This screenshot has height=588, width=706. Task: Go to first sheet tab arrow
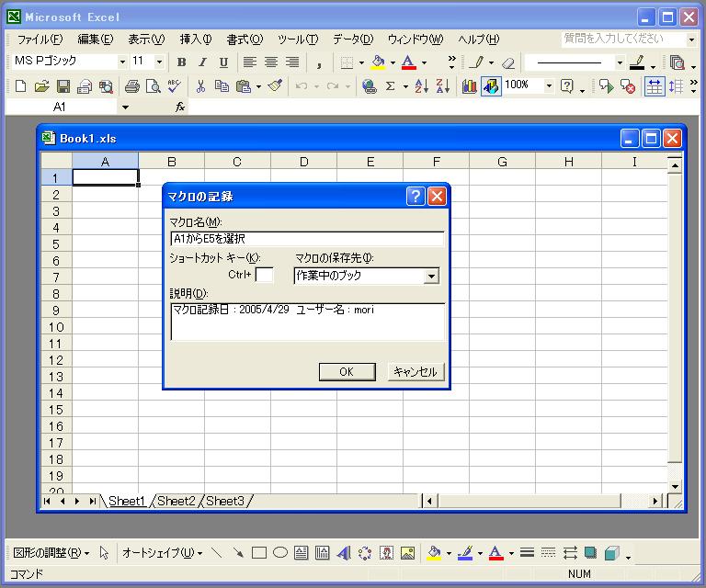(x=47, y=501)
